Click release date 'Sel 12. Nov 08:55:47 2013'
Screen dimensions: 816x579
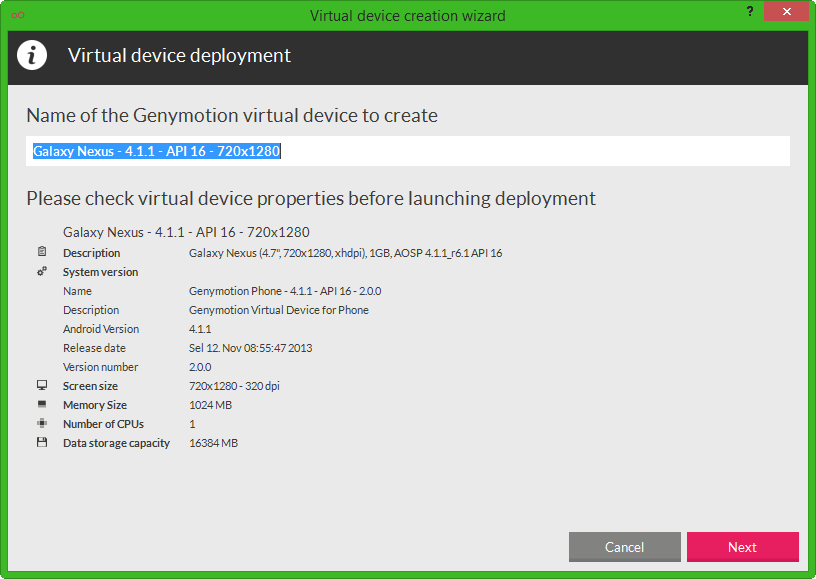pyautogui.click(x=250, y=348)
